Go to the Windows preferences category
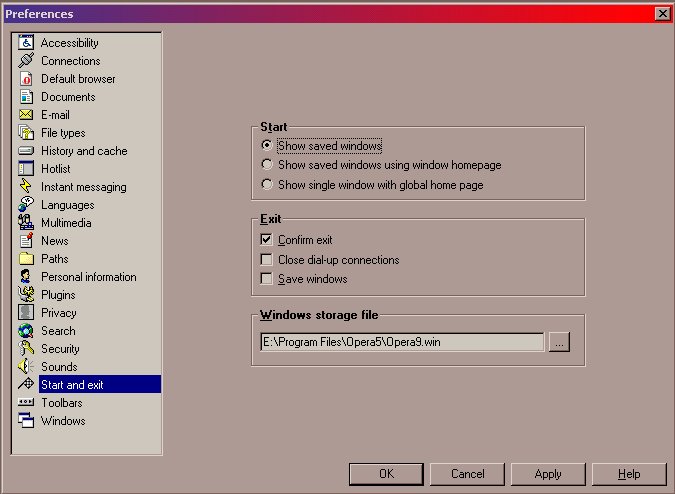Viewport: 675px width, 494px height. (x=62, y=421)
